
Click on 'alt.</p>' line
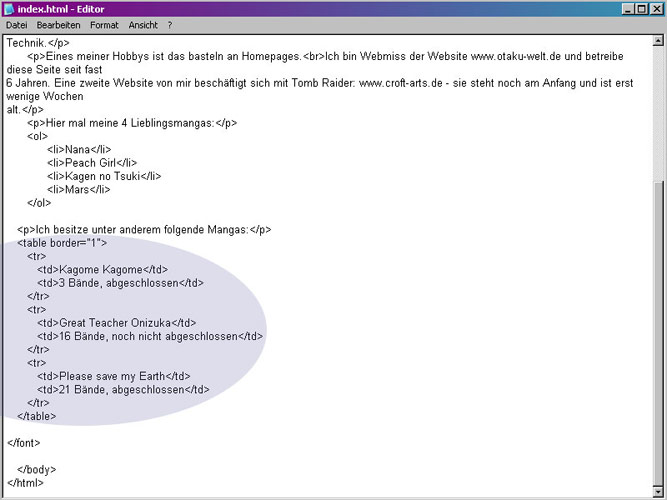coord(25,110)
